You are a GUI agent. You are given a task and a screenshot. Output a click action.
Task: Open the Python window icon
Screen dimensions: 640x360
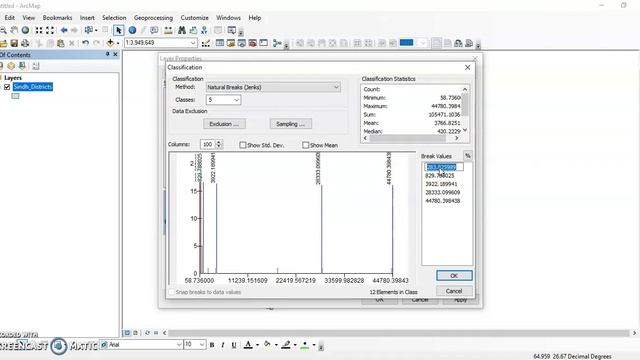[x=264, y=43]
